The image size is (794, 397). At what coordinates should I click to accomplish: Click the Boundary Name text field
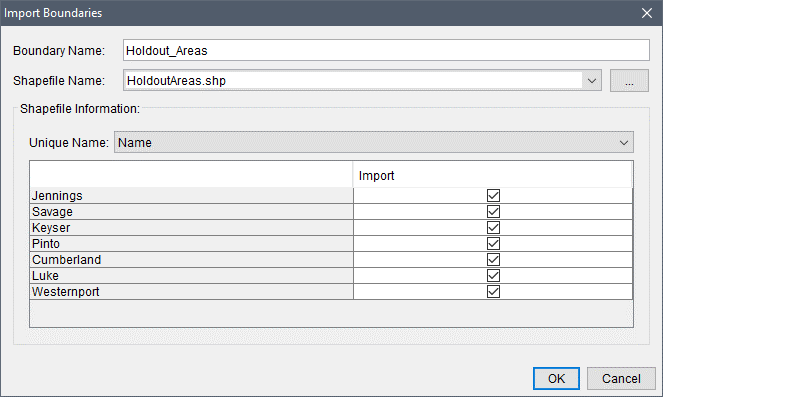point(386,51)
